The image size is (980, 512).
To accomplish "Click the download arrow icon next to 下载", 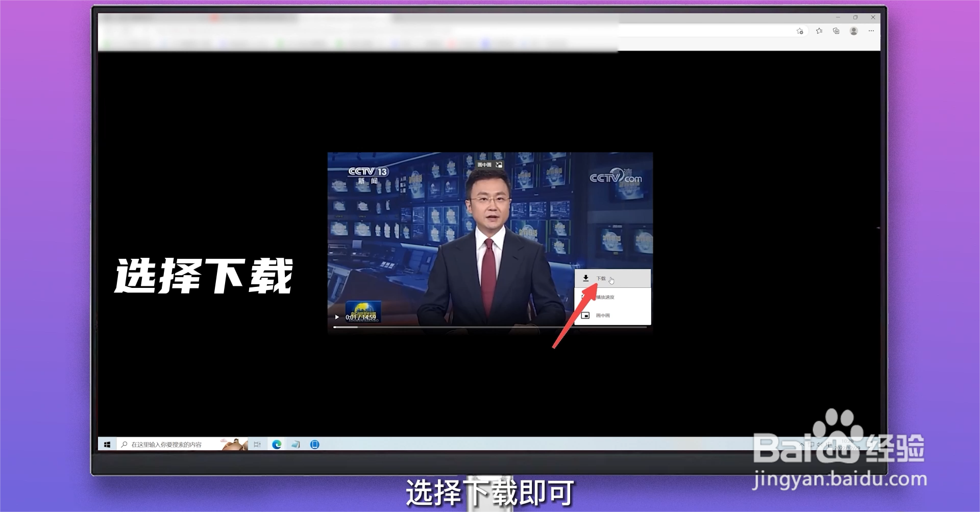I will click(x=585, y=278).
